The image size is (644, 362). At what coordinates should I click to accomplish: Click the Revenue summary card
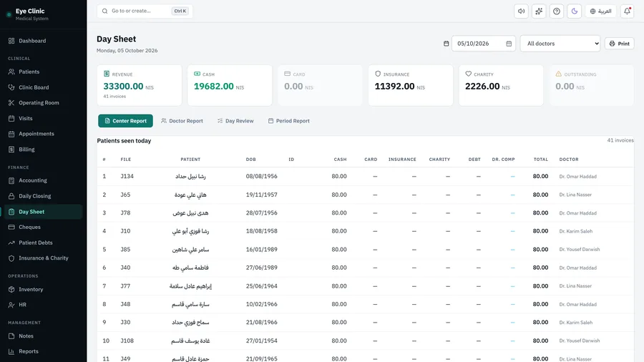click(140, 85)
